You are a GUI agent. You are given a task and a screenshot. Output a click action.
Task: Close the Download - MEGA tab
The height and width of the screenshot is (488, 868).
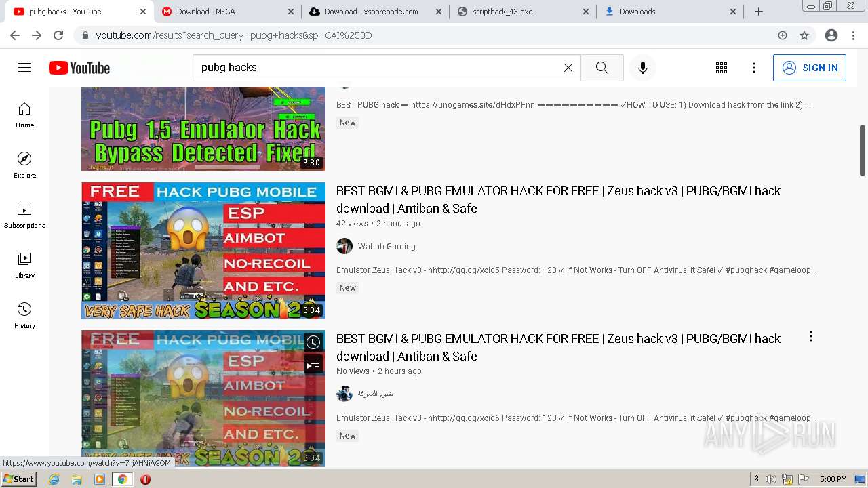point(291,12)
